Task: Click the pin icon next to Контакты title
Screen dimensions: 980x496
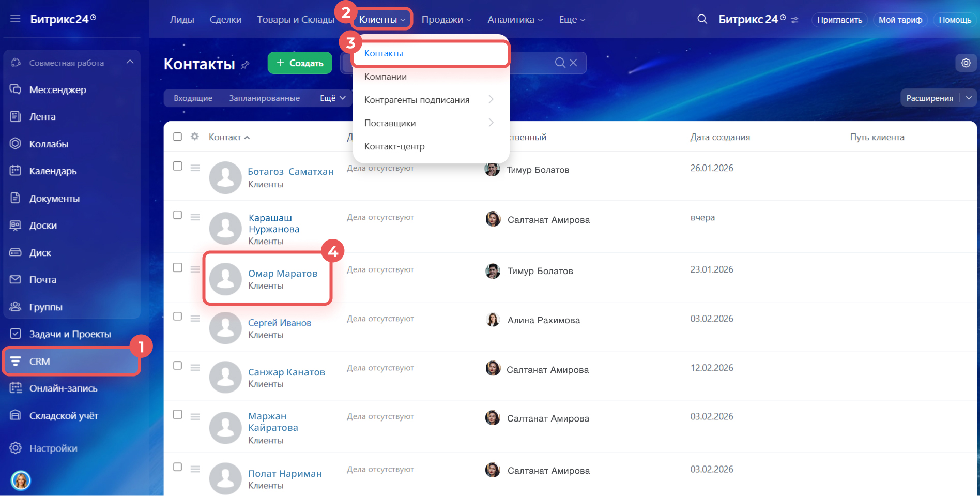Action: [246, 65]
